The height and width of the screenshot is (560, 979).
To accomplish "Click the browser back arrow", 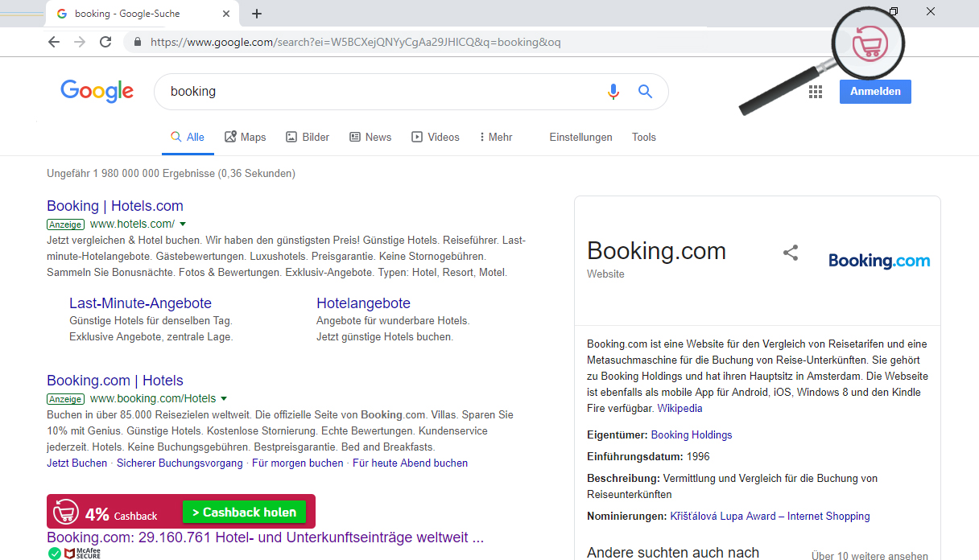I will point(54,42).
